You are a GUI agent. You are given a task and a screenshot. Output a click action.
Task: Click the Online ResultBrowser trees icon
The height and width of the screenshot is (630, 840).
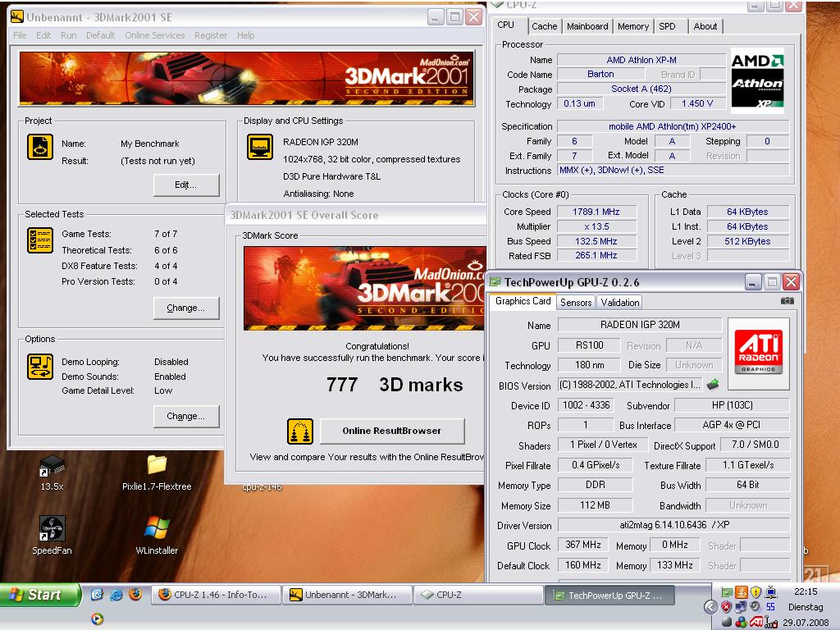click(x=300, y=431)
